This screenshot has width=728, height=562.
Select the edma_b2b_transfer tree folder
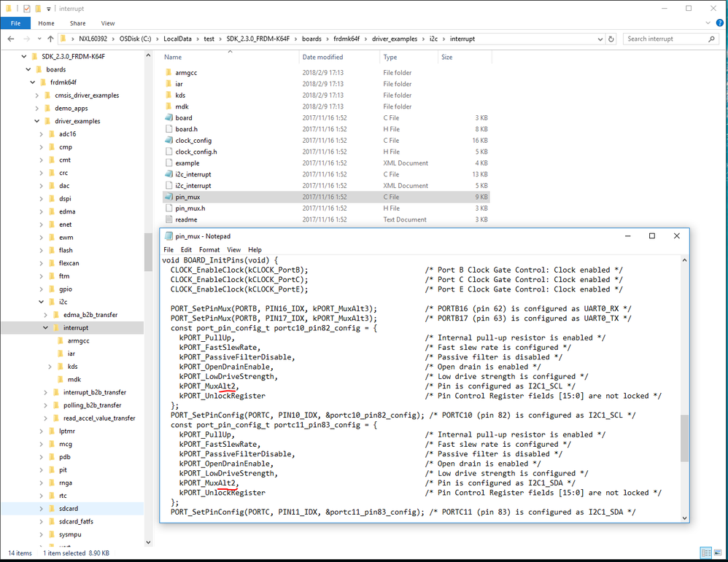coord(90,315)
